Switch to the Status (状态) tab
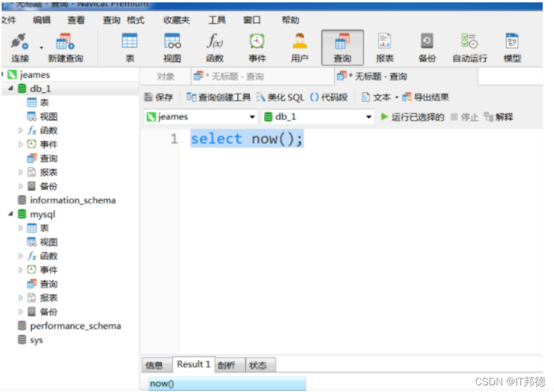The width and height of the screenshot is (554, 392). 261,365
